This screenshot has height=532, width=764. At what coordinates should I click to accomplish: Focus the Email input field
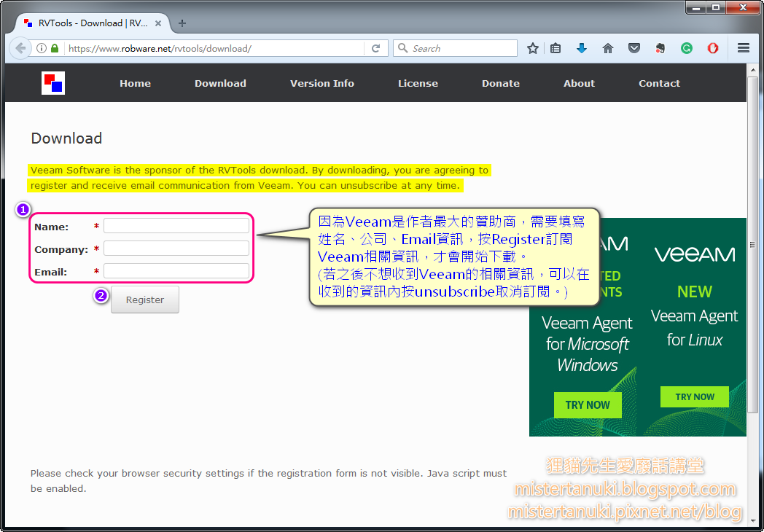[176, 271]
